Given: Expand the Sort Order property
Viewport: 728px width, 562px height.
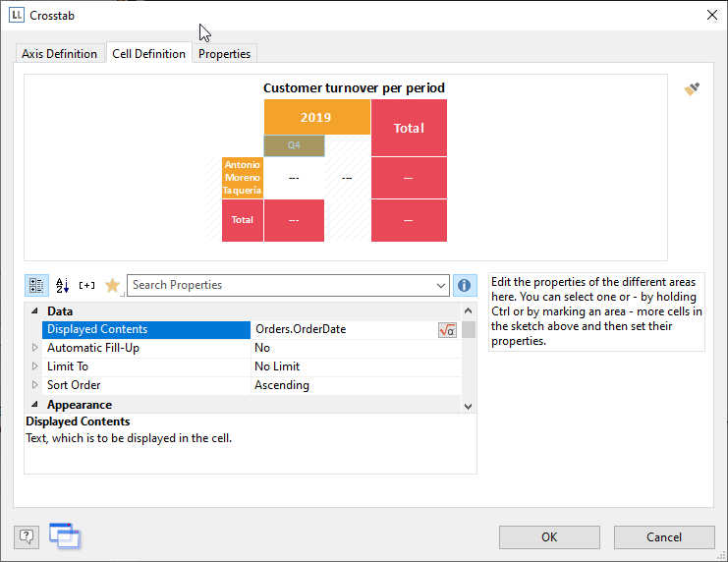Looking at the screenshot, I should 35,385.
